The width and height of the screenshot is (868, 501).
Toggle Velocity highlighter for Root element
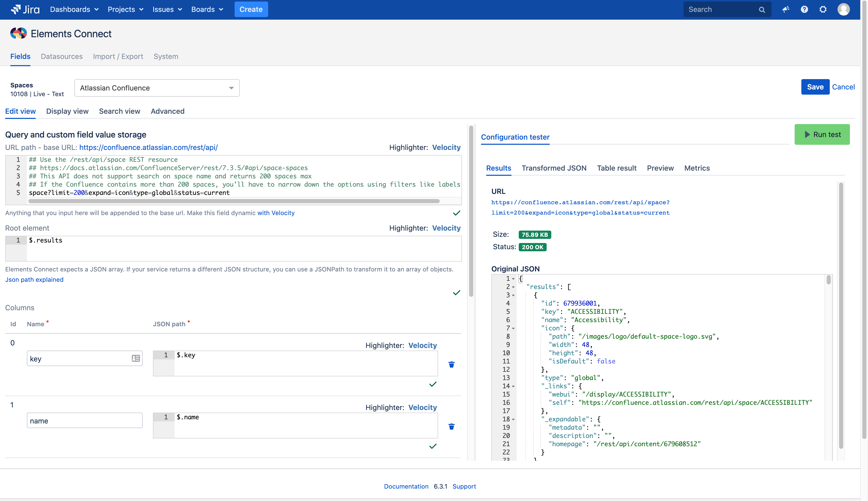point(446,228)
